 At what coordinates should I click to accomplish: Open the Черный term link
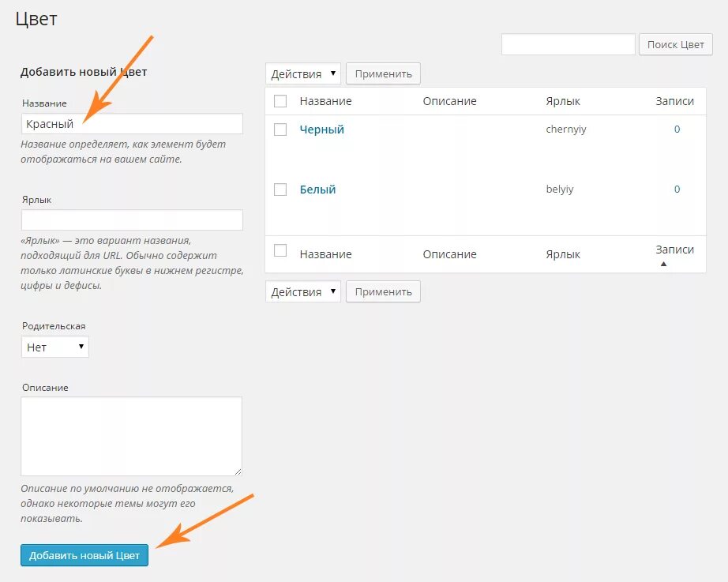click(321, 130)
